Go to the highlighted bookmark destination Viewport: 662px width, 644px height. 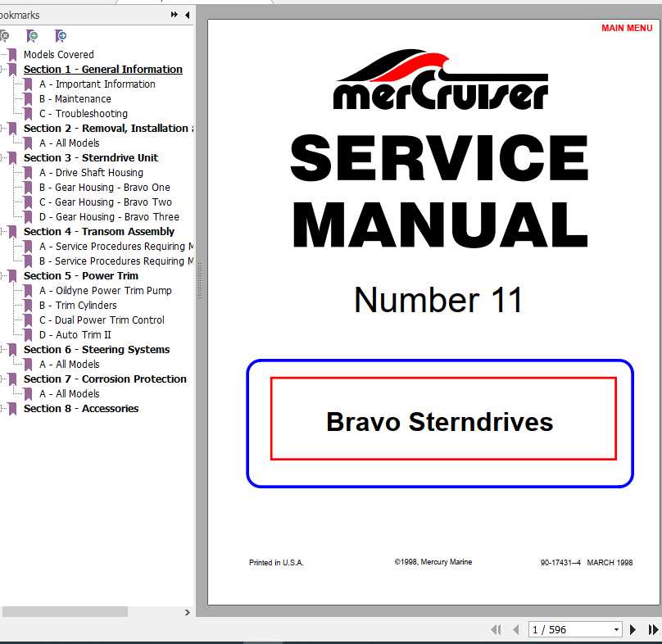pos(58,36)
